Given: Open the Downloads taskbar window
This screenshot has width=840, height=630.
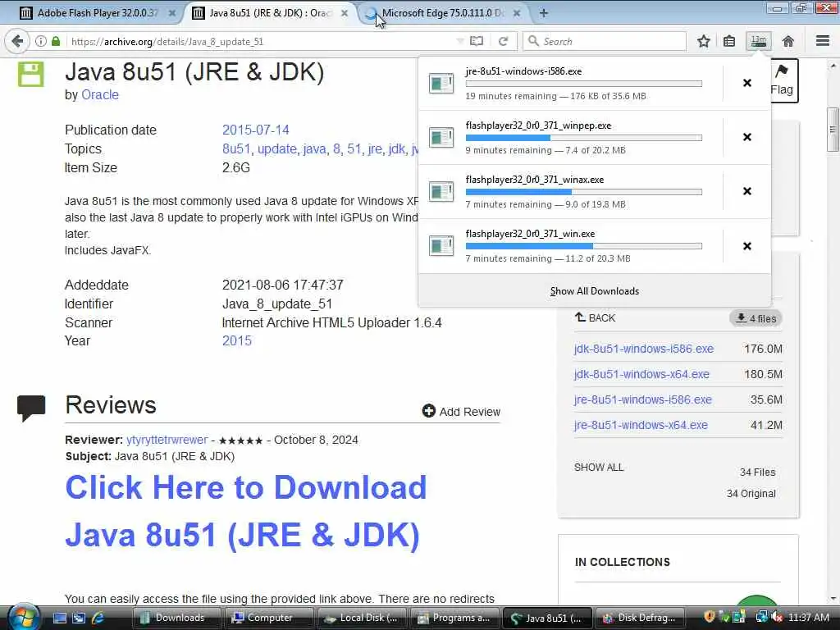Looking at the screenshot, I should (176, 618).
